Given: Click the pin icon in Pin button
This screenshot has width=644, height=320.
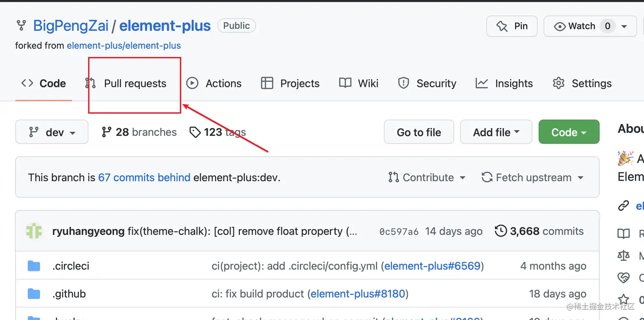Looking at the screenshot, I should pos(502,26).
